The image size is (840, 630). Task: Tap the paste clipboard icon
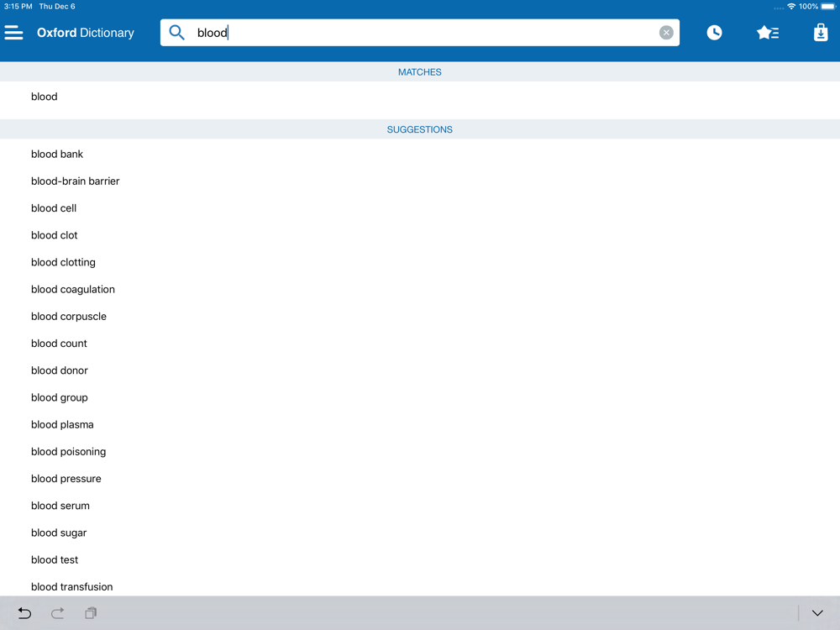[x=91, y=613]
